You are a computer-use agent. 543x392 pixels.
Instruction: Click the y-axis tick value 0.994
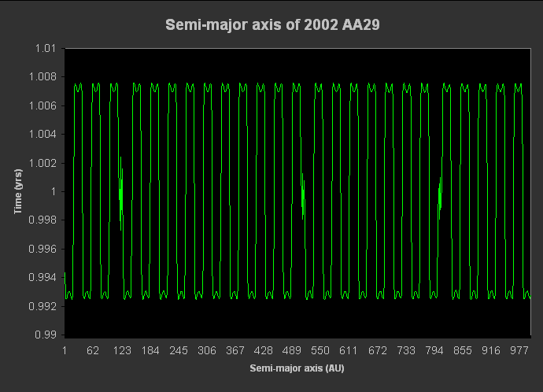click(x=42, y=277)
